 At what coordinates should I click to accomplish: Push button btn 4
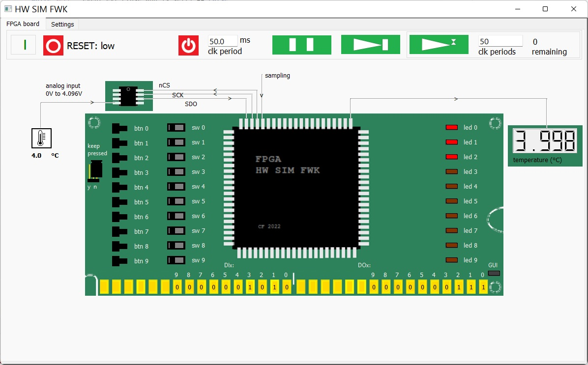click(119, 187)
